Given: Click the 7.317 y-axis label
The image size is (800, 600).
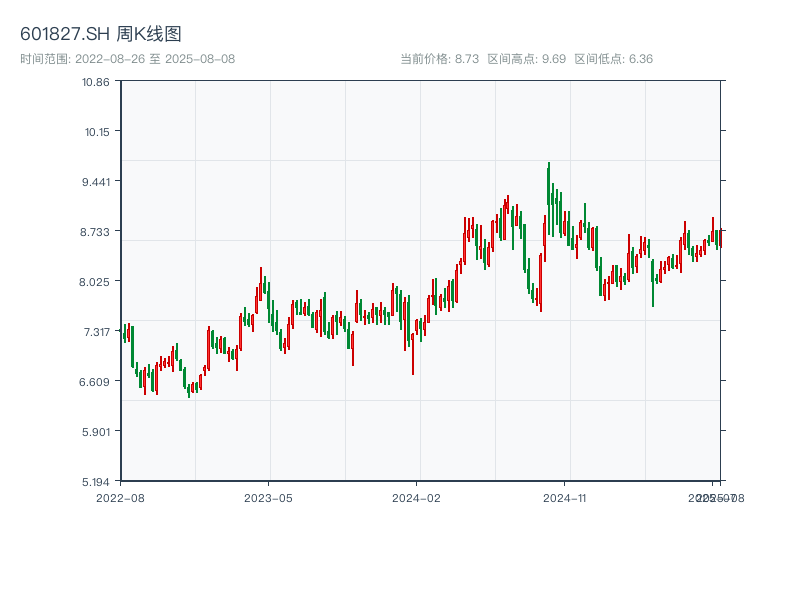Looking at the screenshot, I should (96, 331).
